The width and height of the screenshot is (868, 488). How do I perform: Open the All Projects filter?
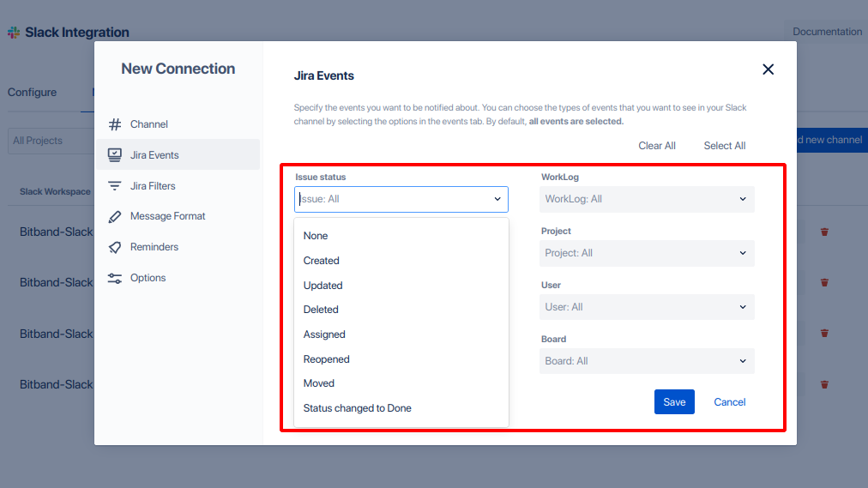click(x=51, y=141)
